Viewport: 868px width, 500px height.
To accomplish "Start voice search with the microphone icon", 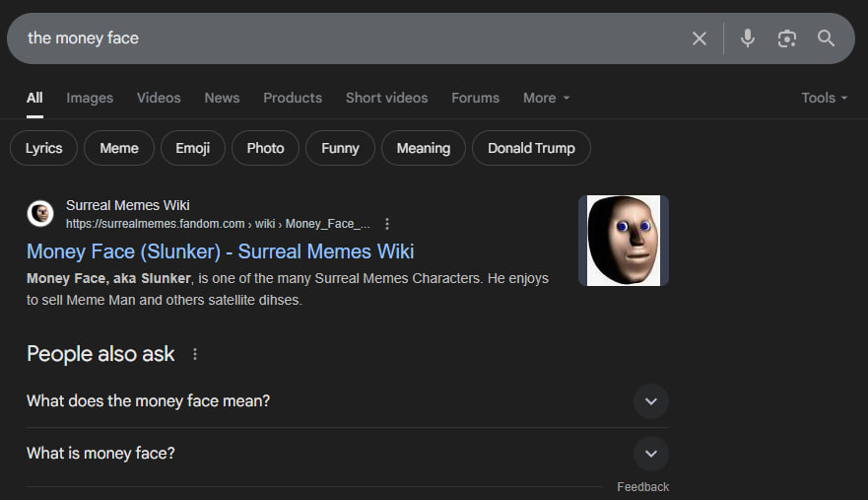I will coord(748,38).
